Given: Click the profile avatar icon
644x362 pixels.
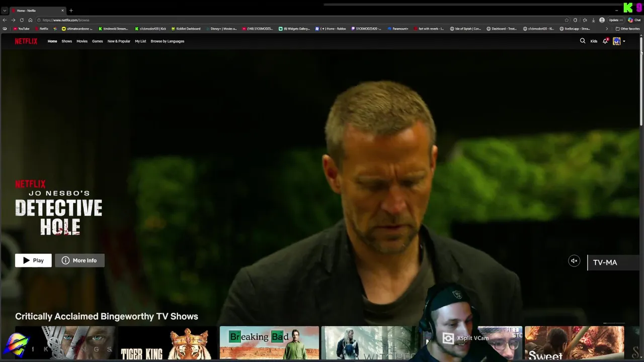Looking at the screenshot, I should coord(616,41).
